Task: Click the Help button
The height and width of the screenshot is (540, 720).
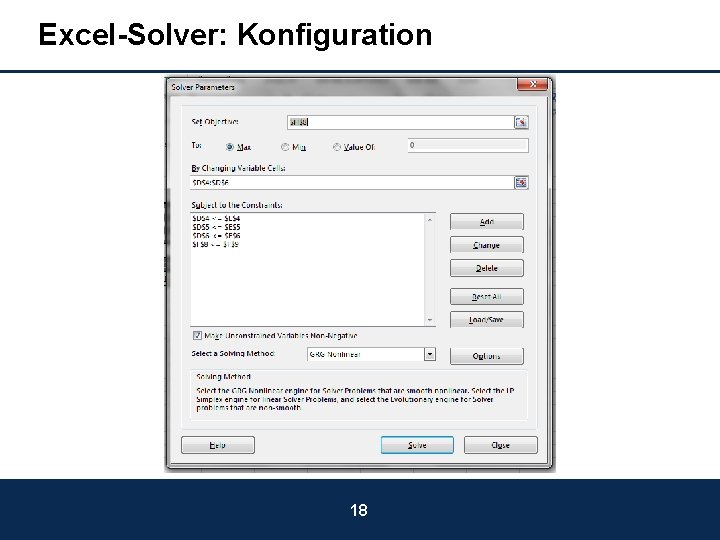Action: point(218,445)
